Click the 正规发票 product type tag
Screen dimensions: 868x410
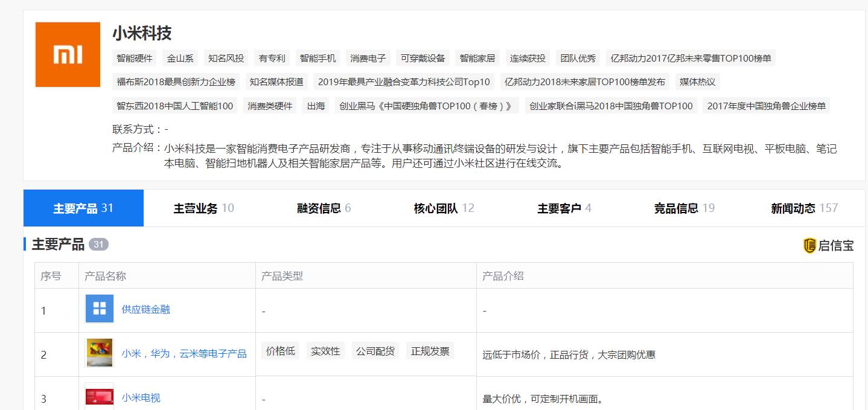pos(430,351)
